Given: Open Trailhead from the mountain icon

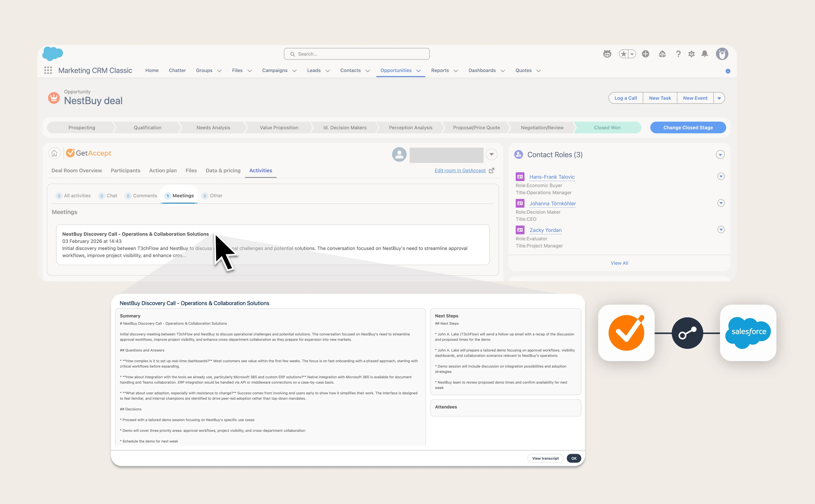Looking at the screenshot, I should point(662,54).
